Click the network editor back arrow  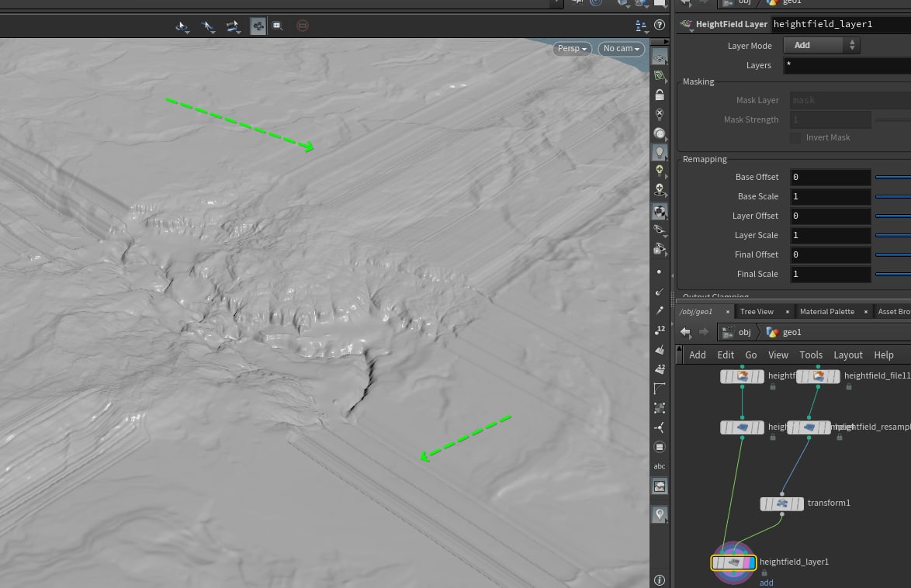685,332
